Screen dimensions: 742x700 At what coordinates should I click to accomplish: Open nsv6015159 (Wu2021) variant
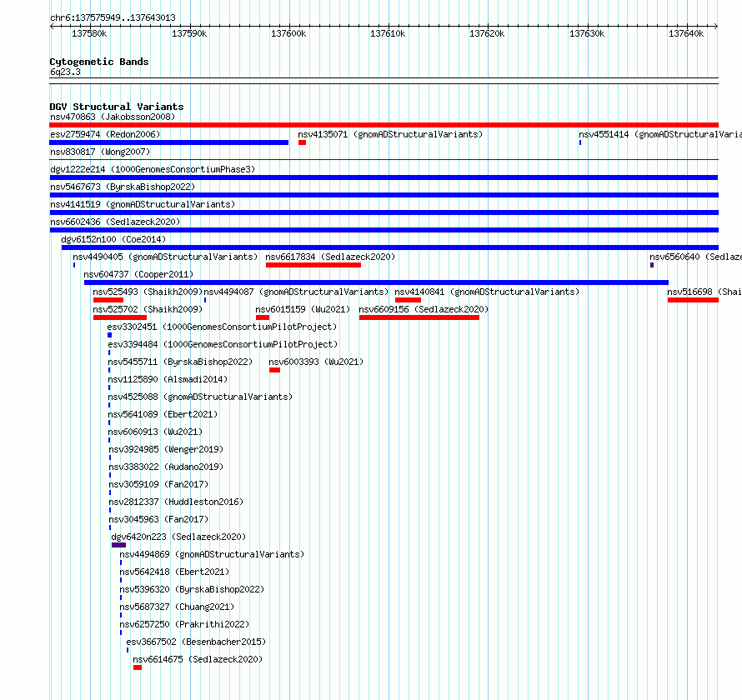coord(303,309)
